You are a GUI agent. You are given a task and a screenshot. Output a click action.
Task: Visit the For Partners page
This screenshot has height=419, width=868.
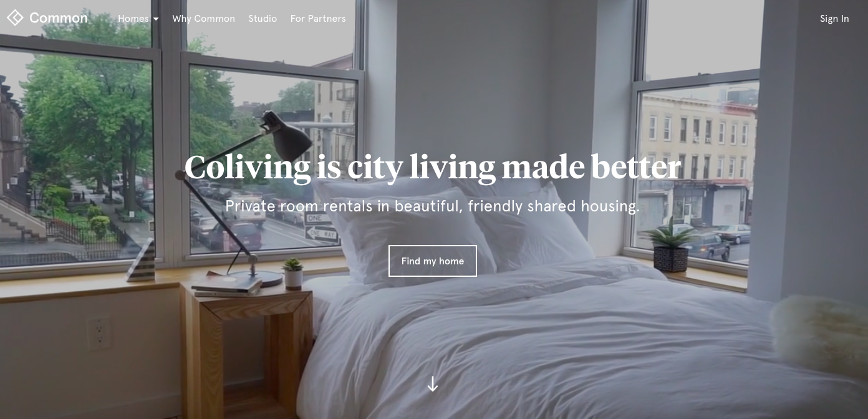coord(318,19)
